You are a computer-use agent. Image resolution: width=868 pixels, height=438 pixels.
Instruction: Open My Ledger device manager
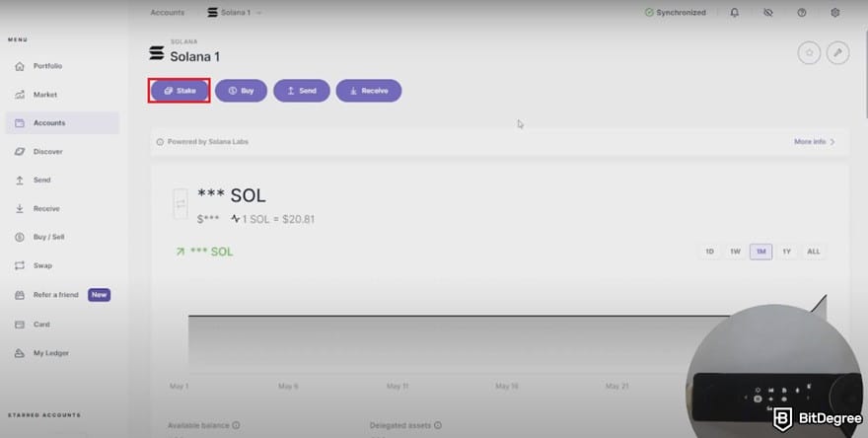coord(51,353)
